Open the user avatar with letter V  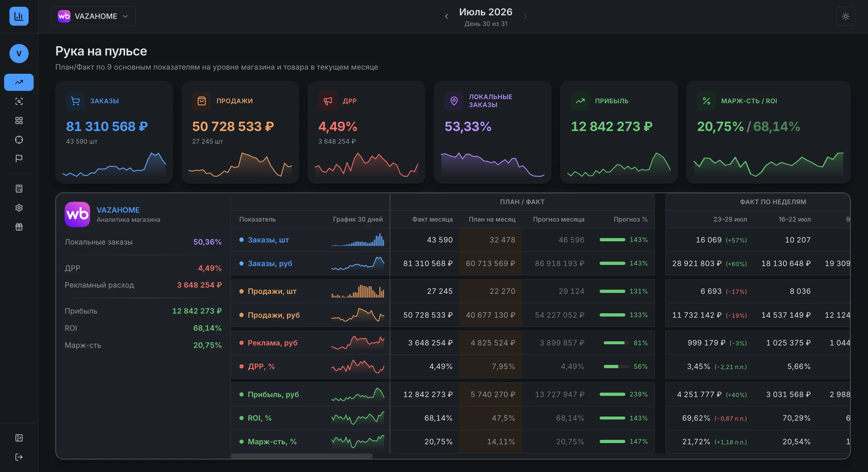point(19,53)
